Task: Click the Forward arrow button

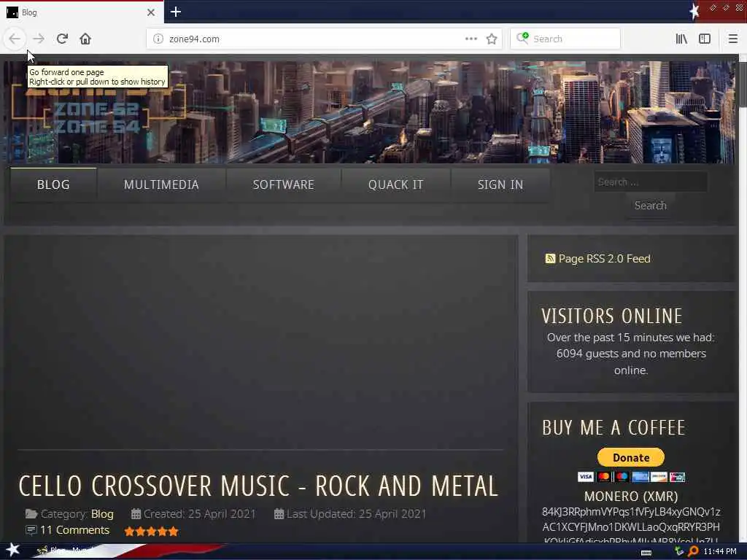Action: (39, 39)
